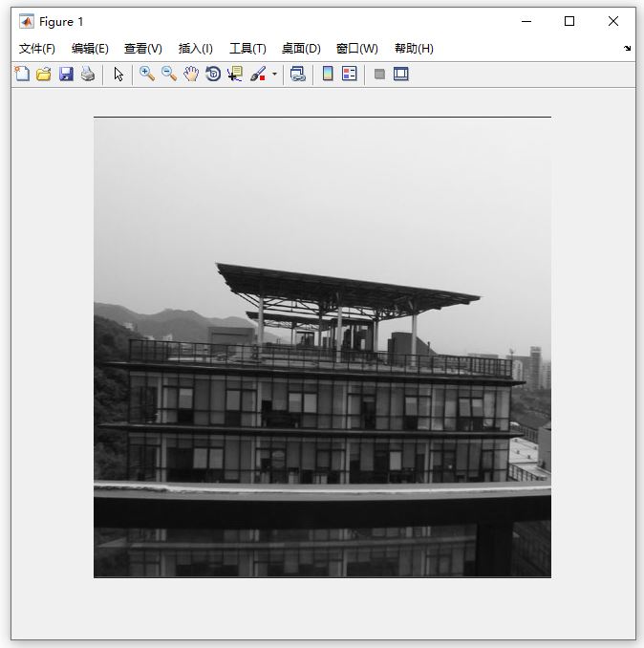This screenshot has height=648, width=644.
Task: Click the Show Plot Tools and Dock icon
Action: (401, 74)
